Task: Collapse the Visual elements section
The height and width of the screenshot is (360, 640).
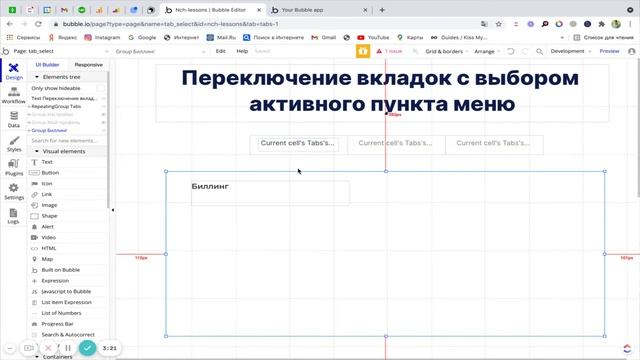Action: 37,151
